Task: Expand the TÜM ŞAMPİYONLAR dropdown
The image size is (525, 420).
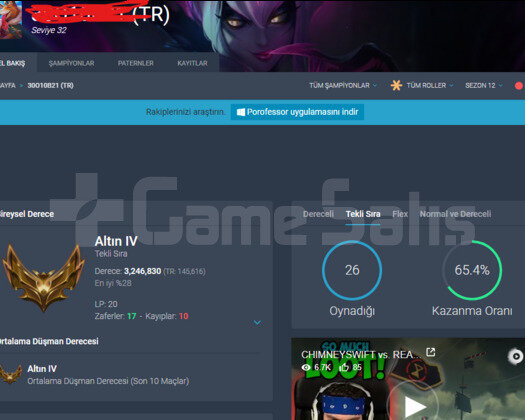Action: click(x=343, y=85)
